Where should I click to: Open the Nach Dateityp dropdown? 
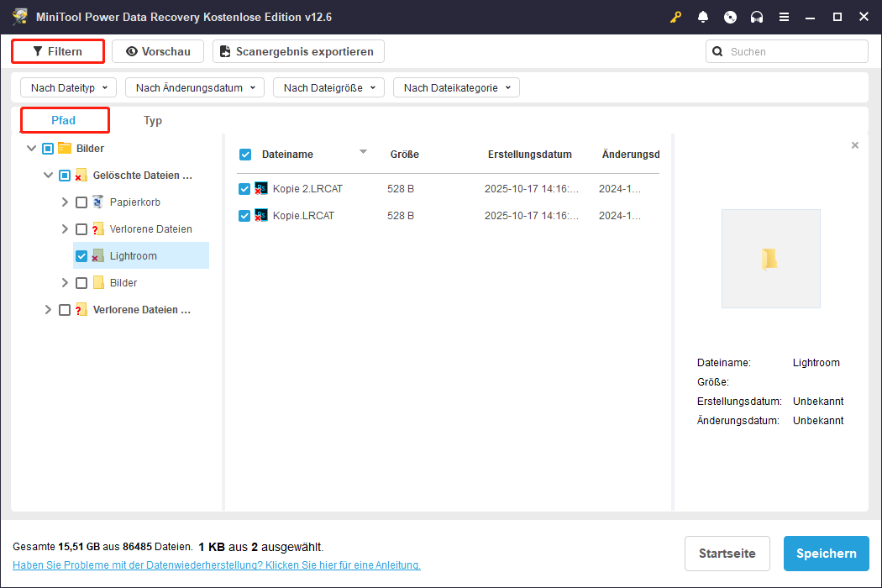[x=68, y=87]
